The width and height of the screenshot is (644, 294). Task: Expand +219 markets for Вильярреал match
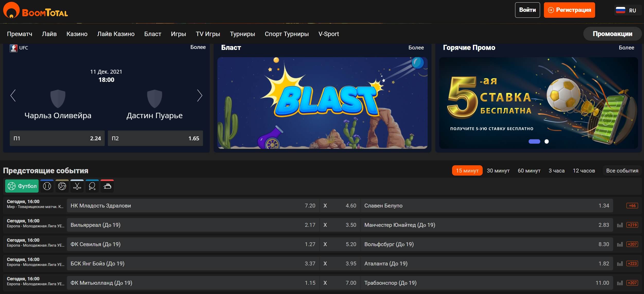[632, 225]
